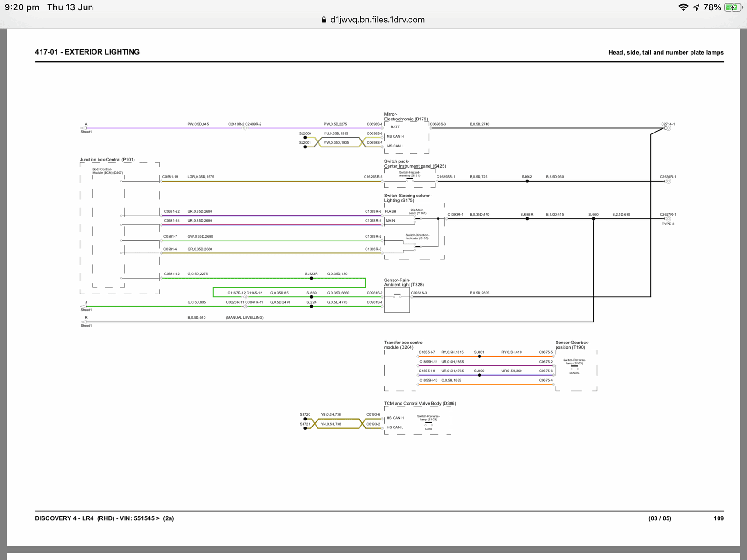The height and width of the screenshot is (560, 747).
Task: Tap label Mirror-Electrochromic (B179)
Action: coord(406,117)
